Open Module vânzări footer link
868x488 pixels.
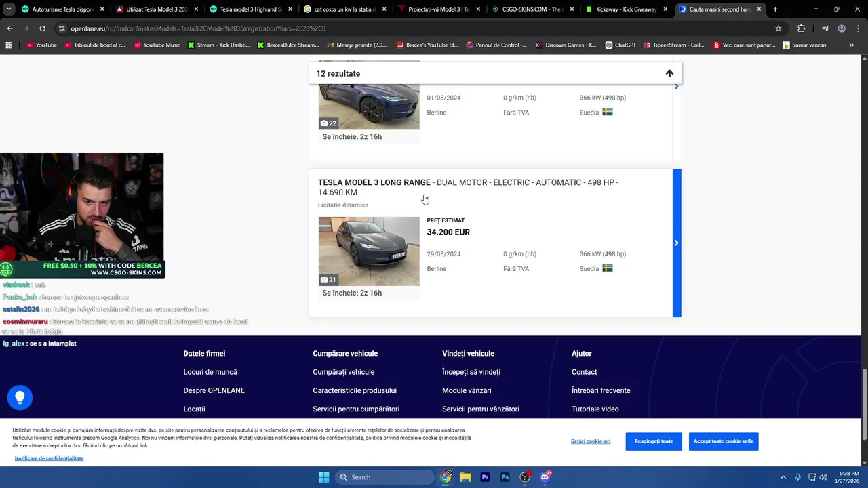pyautogui.click(x=467, y=390)
